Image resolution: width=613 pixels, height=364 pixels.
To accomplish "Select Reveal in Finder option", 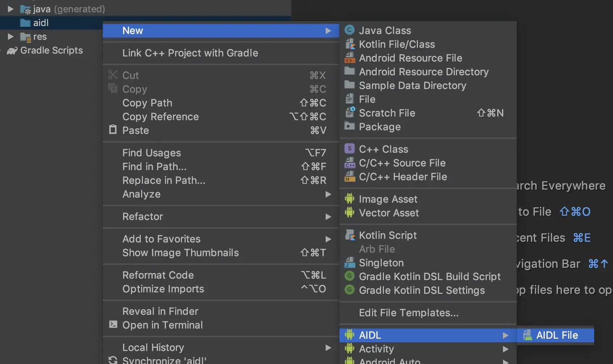I will (x=160, y=311).
